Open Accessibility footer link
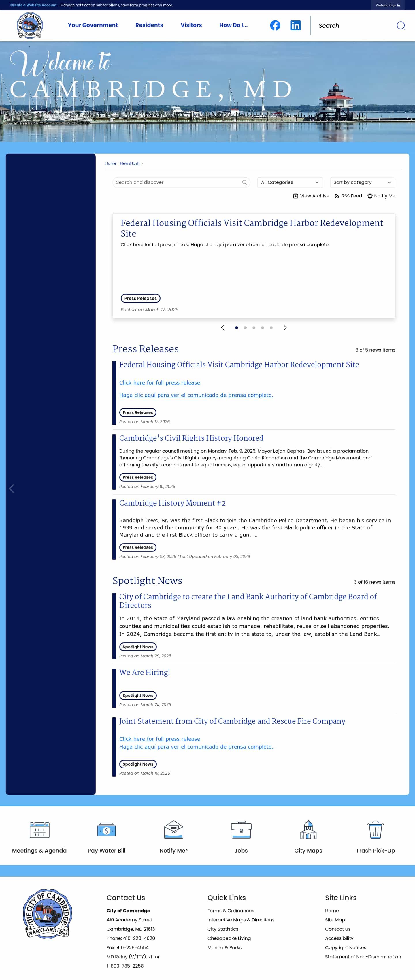 (x=339, y=938)
